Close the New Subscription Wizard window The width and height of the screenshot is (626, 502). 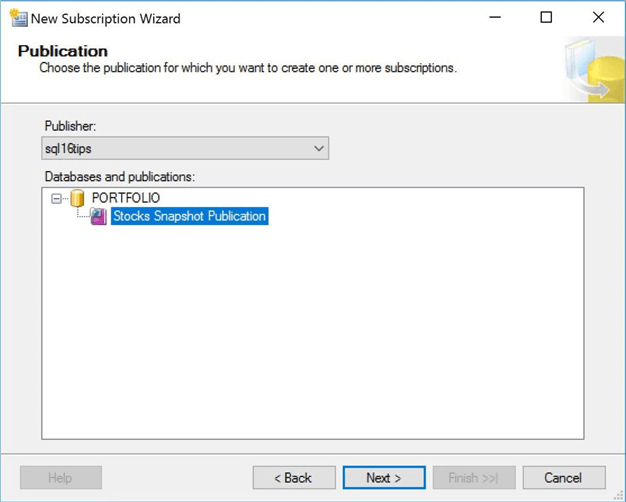pos(598,18)
